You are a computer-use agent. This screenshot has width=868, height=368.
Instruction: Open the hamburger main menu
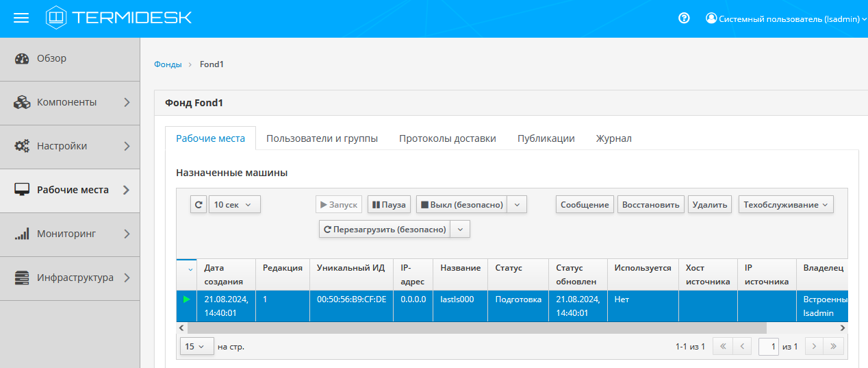[x=21, y=19]
